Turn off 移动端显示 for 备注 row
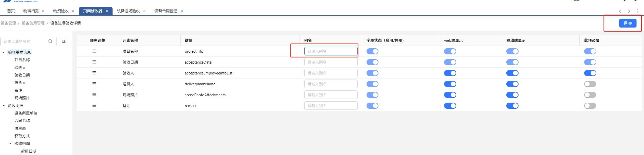644x155 pixels. pos(512,106)
